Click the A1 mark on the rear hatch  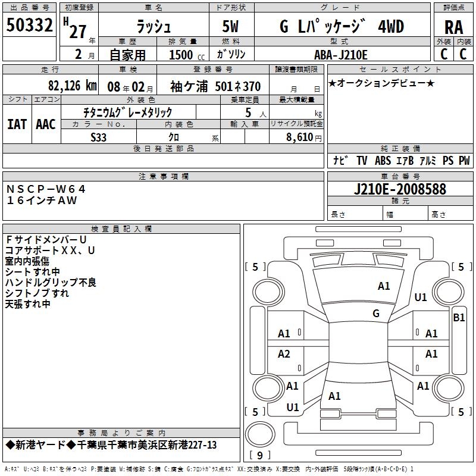(x=334, y=396)
